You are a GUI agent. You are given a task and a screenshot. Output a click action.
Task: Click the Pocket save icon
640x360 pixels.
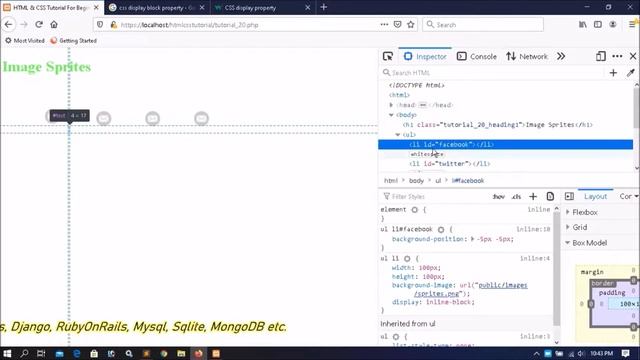point(398,24)
